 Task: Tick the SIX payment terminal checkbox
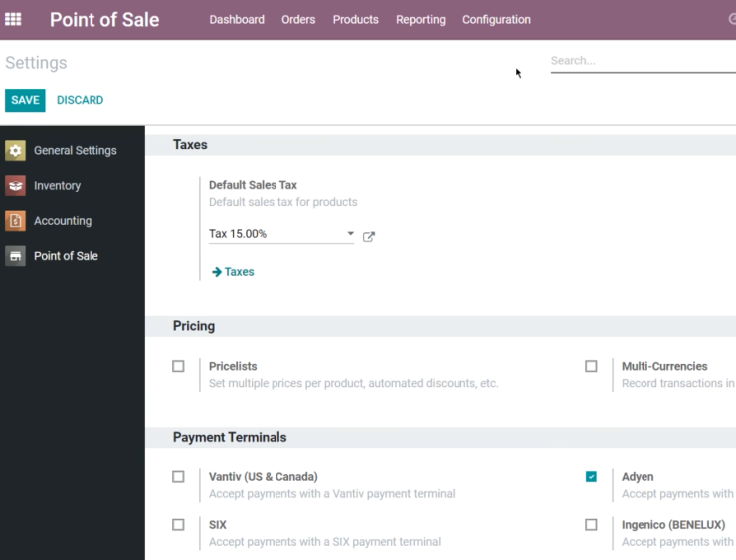[178, 525]
